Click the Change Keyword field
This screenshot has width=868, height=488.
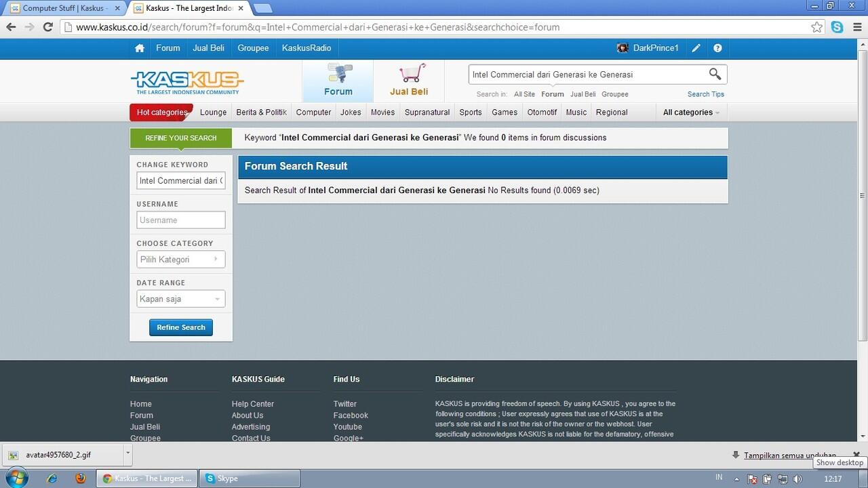pos(181,181)
